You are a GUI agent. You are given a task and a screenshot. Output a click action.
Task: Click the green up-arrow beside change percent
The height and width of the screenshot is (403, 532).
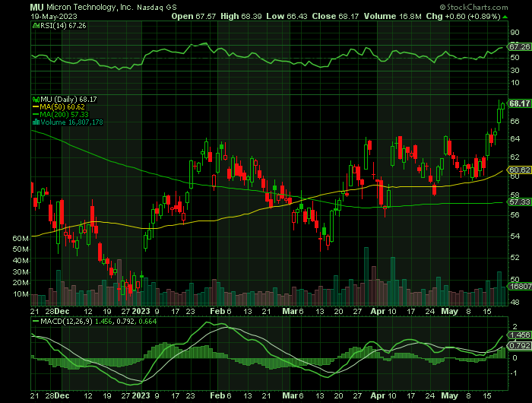click(x=505, y=17)
